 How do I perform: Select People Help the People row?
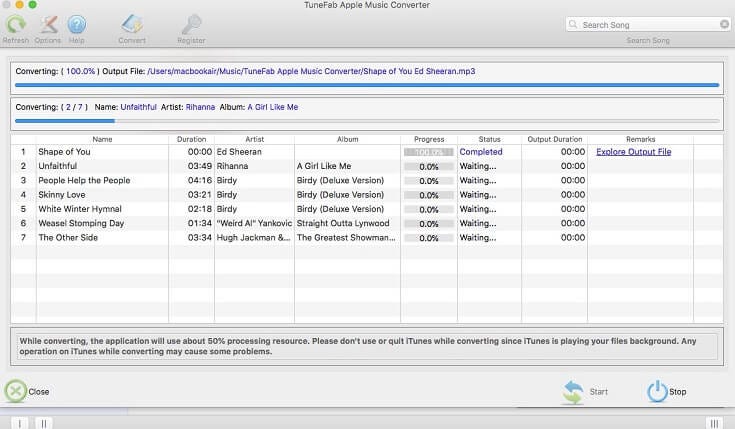coord(367,181)
